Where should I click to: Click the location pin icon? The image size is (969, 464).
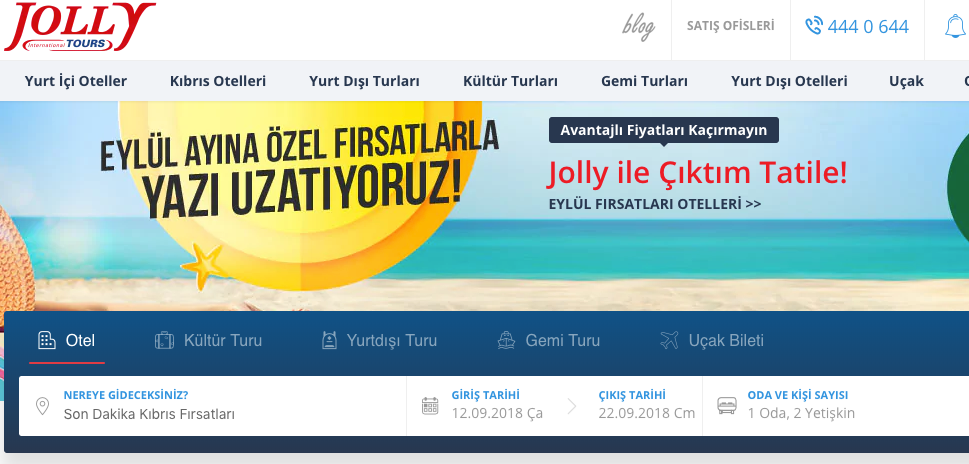pyautogui.click(x=42, y=406)
